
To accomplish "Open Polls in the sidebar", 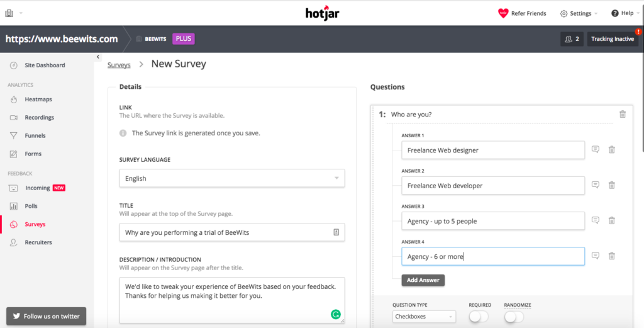I will click(31, 206).
